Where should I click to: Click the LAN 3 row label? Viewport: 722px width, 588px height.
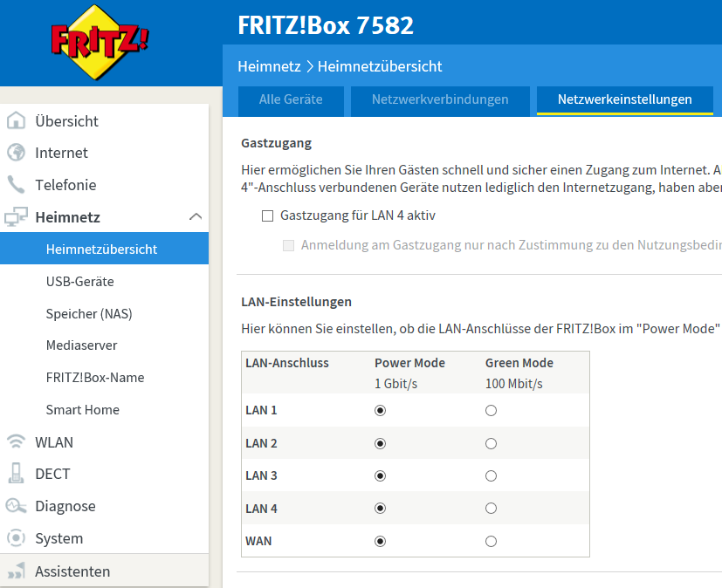(x=261, y=475)
